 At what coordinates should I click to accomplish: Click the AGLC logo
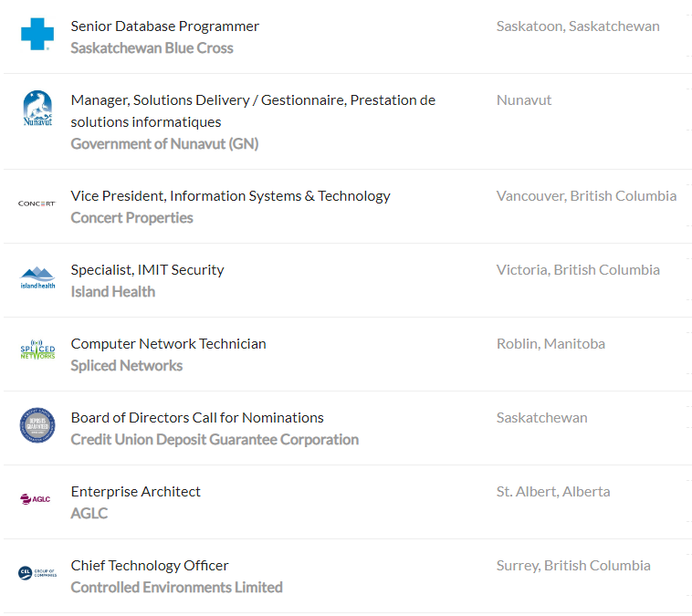(x=37, y=499)
